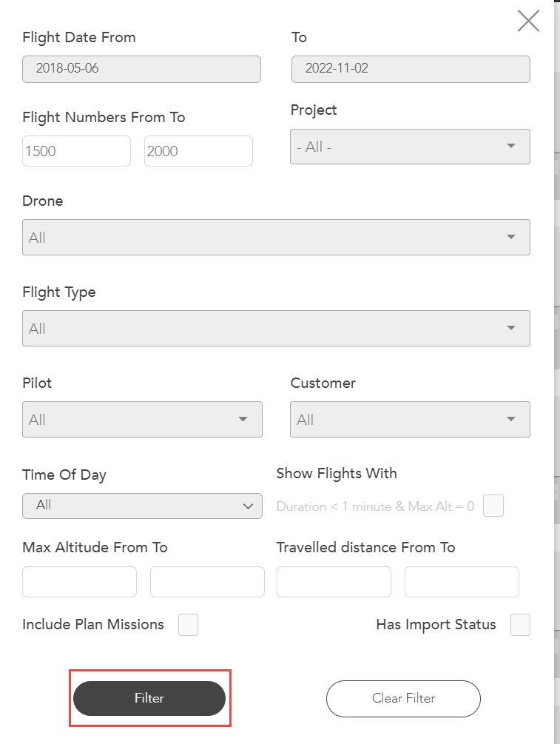The width and height of the screenshot is (560, 744).
Task: Expand the Drone dropdown
Action: click(x=276, y=237)
